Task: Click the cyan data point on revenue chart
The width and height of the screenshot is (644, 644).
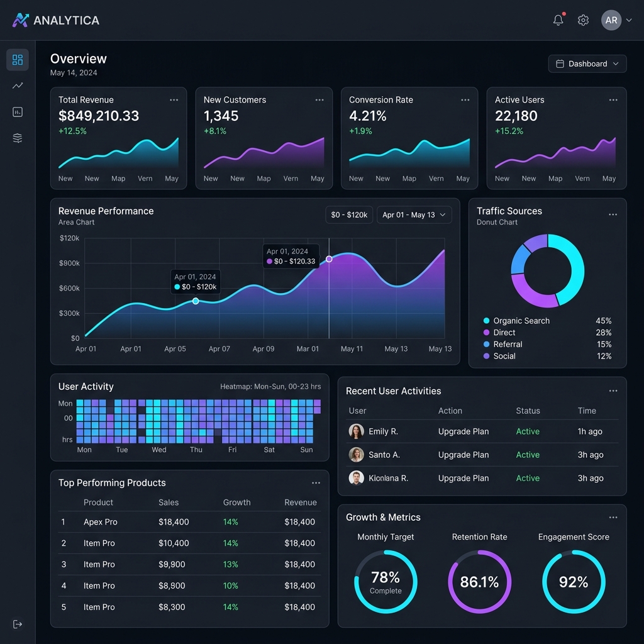Action: click(x=196, y=301)
